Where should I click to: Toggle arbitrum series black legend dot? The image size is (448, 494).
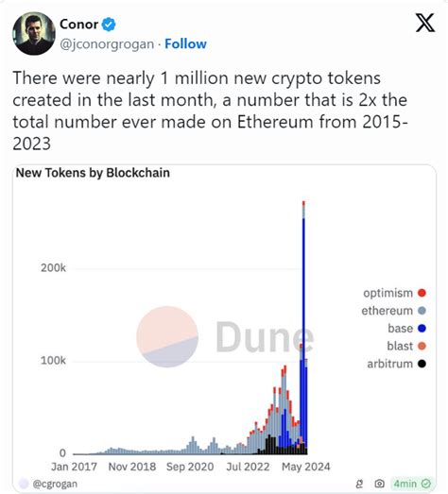coord(422,364)
